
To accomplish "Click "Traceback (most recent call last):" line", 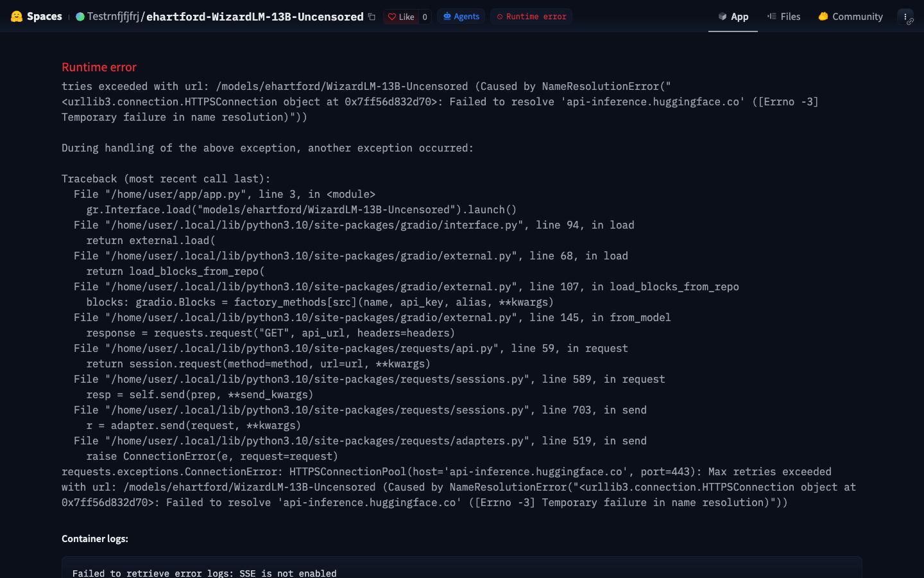I will [166, 179].
